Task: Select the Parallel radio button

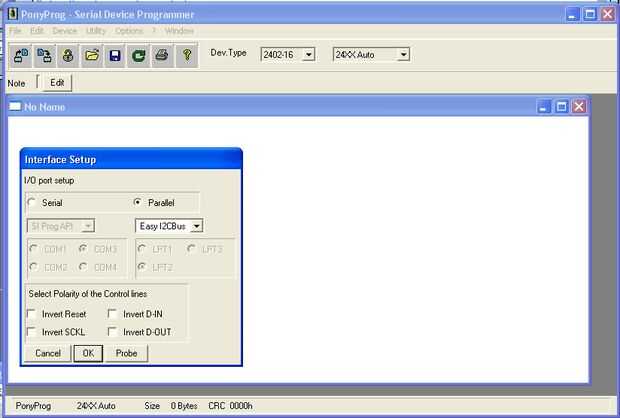Action: (x=138, y=202)
